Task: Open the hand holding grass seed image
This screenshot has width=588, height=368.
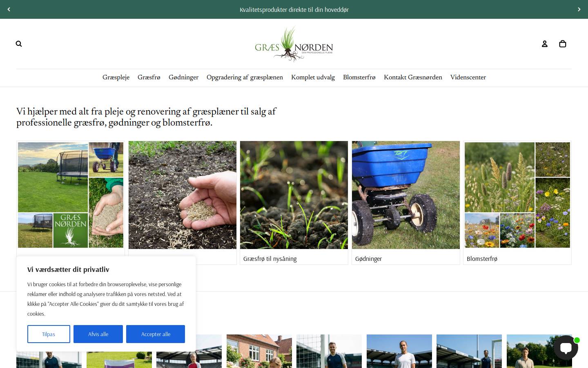Action: click(x=183, y=195)
